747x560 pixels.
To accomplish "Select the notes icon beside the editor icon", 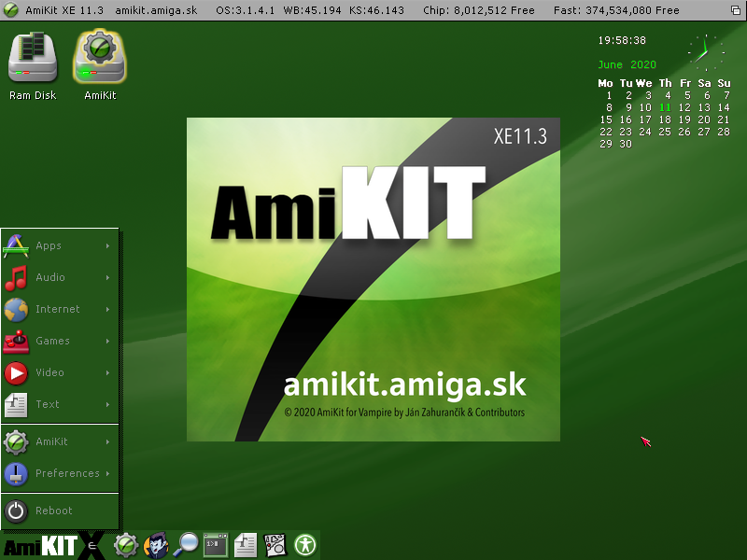I will tap(275, 544).
